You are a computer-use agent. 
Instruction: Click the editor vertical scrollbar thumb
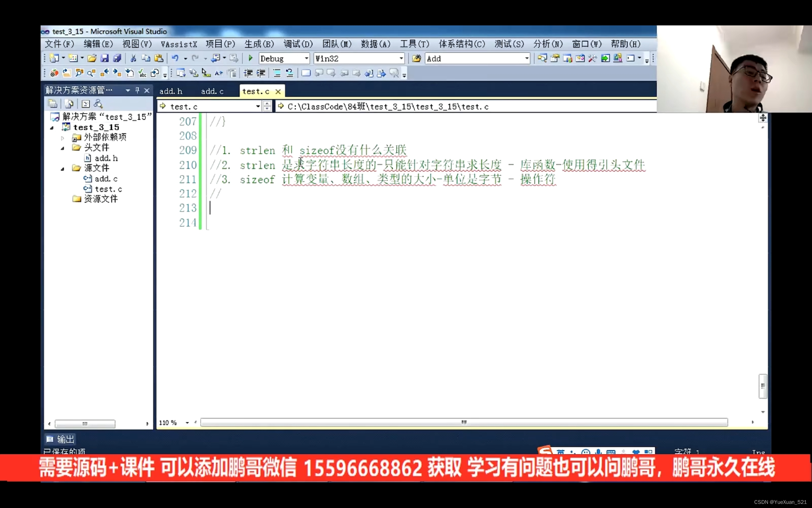tap(763, 386)
